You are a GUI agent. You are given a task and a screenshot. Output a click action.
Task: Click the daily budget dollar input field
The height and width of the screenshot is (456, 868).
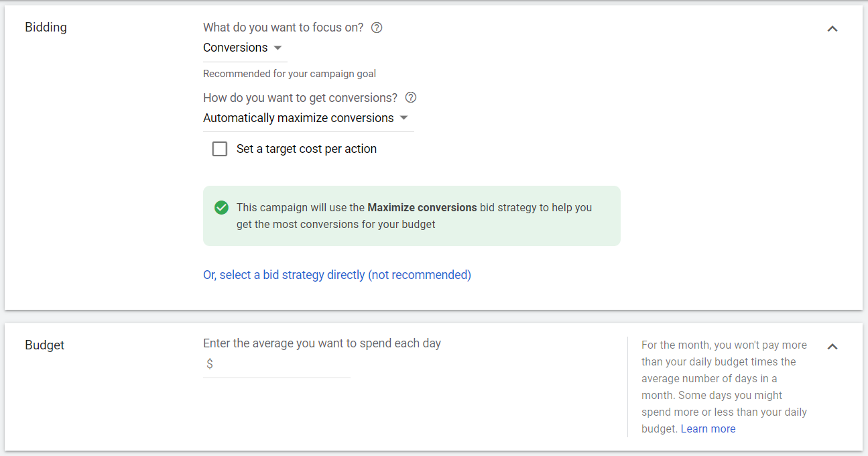coord(277,364)
